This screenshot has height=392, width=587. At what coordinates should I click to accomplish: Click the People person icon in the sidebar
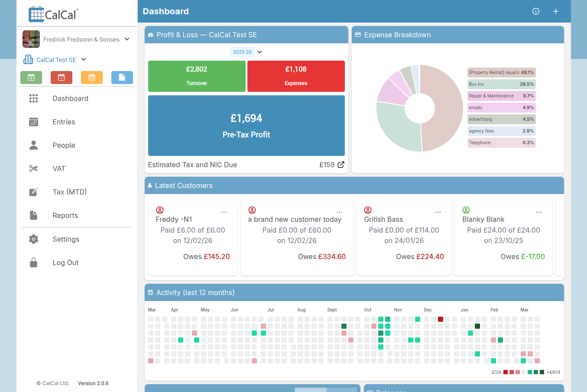pyautogui.click(x=33, y=145)
